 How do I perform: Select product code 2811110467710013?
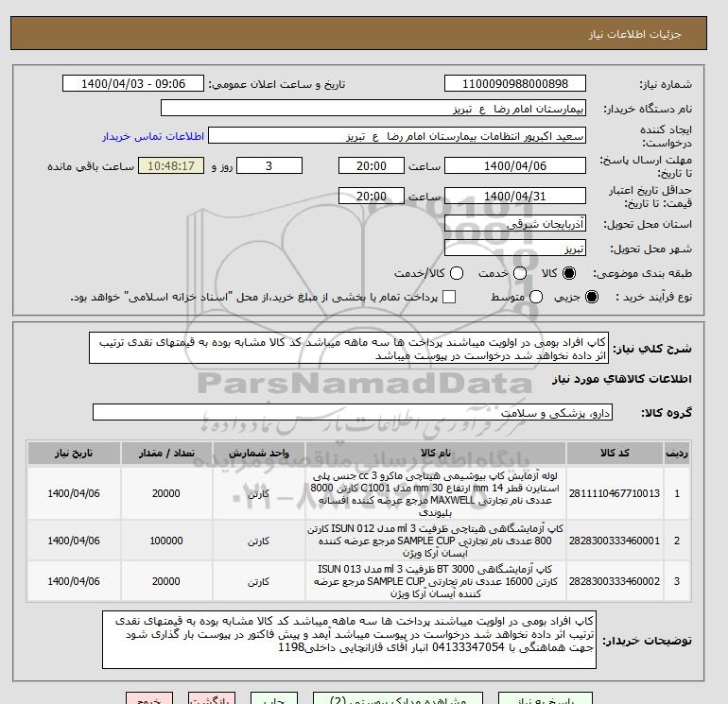(x=615, y=493)
